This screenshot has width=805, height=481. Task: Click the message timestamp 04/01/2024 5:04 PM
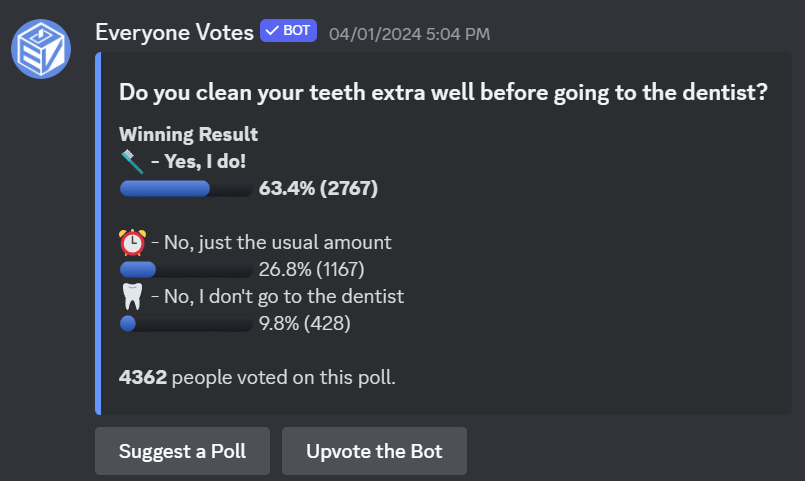(409, 33)
